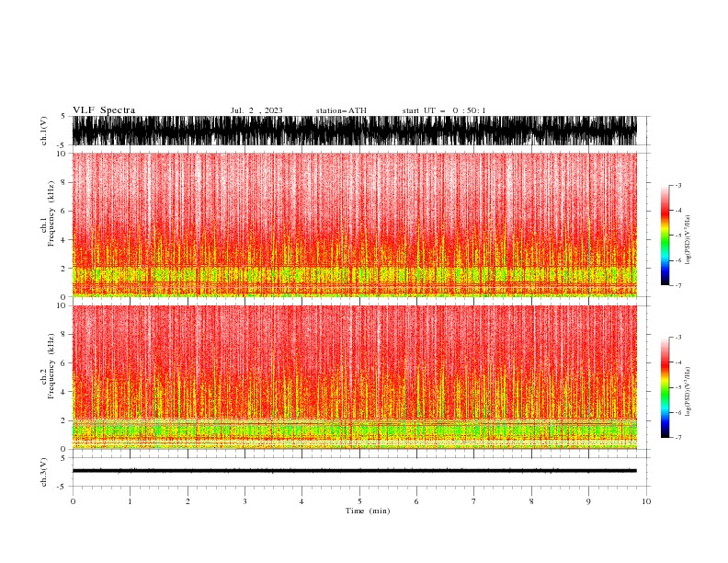The width and height of the screenshot is (728, 563).
Task: Select the "start UT = 0:50:1" text
Action: [x=444, y=110]
